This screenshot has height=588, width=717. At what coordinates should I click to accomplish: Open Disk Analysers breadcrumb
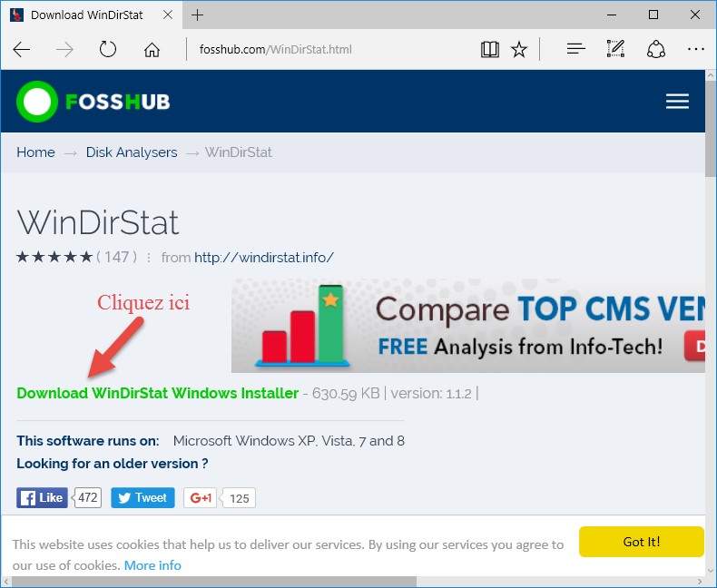click(132, 152)
